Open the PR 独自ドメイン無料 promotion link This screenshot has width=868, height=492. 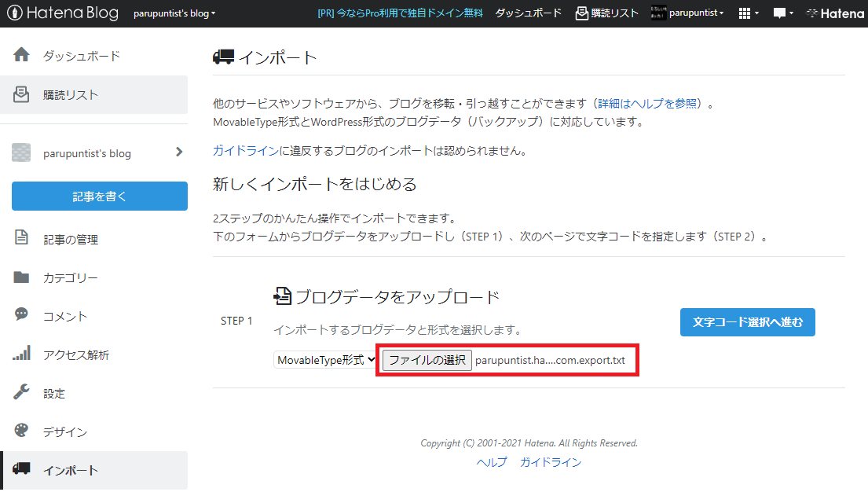tap(400, 13)
